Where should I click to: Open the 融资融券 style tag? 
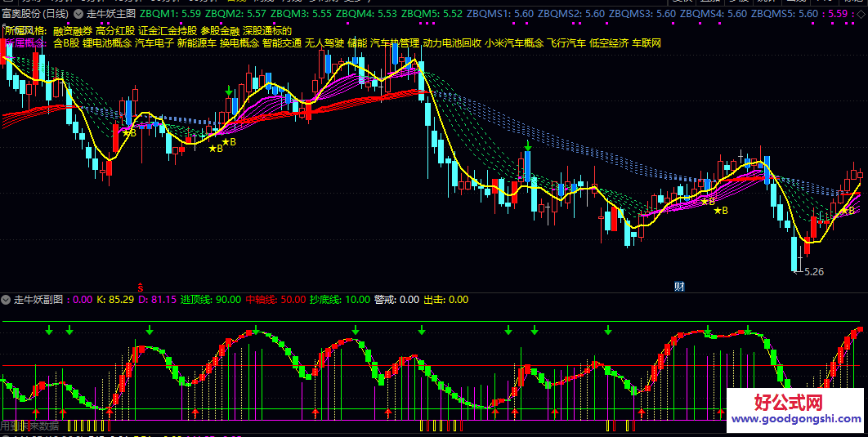(x=73, y=30)
